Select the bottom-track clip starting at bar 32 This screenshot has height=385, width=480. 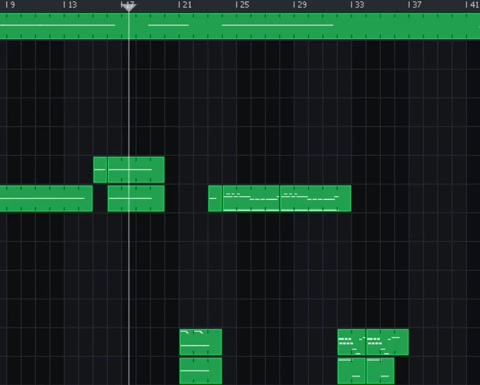click(352, 371)
